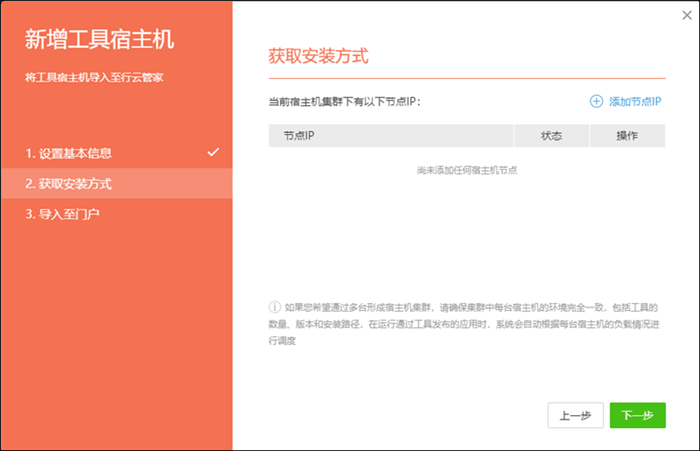Screen dimensions: 700x451
Task: Click the 操作 column header
Action: tap(627, 135)
